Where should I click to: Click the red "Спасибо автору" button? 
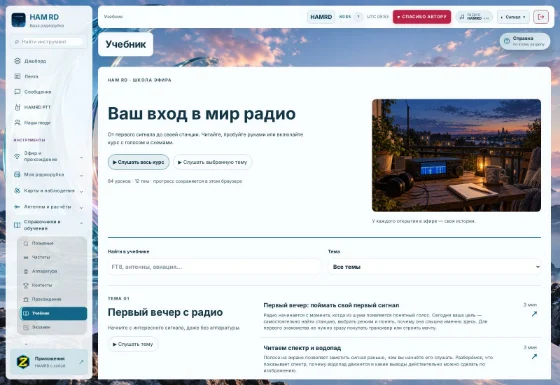click(x=422, y=17)
